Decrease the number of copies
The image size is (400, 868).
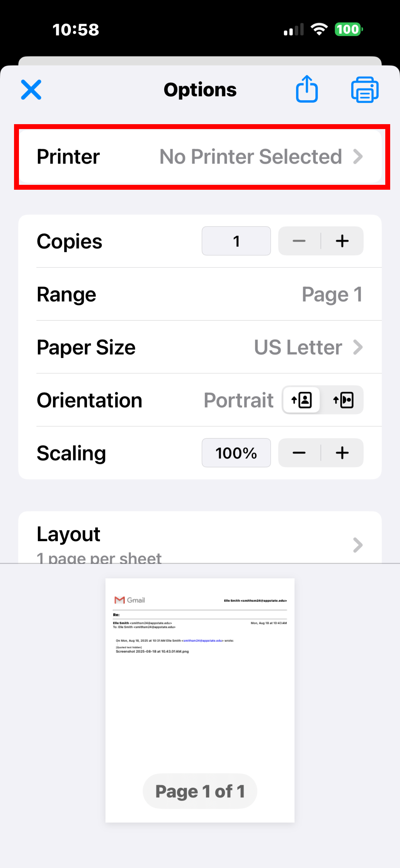pyautogui.click(x=299, y=241)
